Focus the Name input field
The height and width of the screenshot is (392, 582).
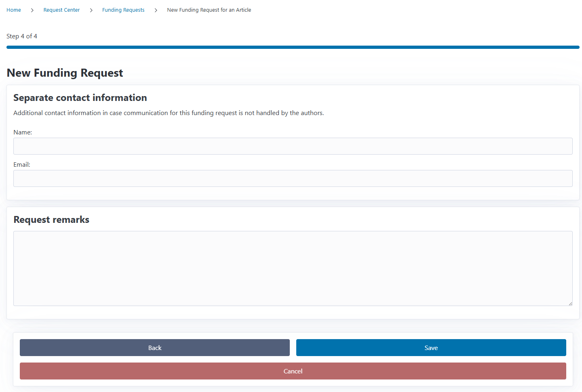(x=293, y=146)
